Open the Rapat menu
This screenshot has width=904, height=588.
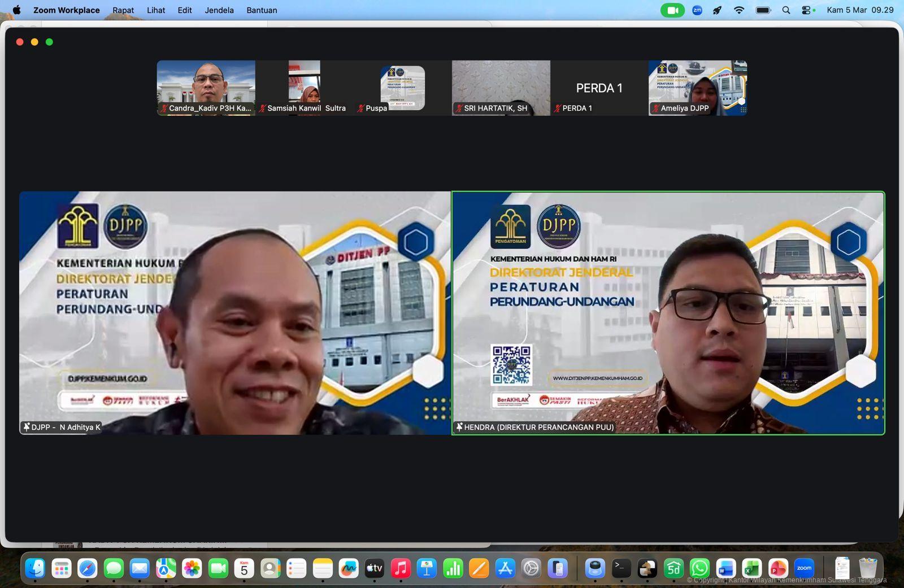click(123, 10)
